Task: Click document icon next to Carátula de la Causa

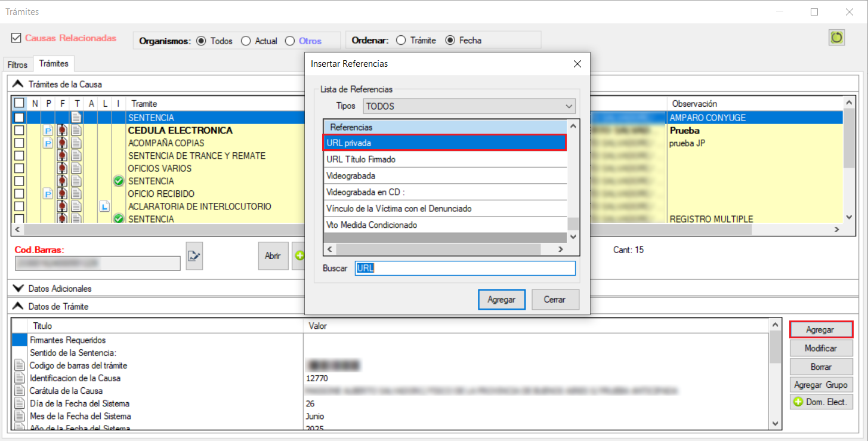Action: [x=20, y=391]
